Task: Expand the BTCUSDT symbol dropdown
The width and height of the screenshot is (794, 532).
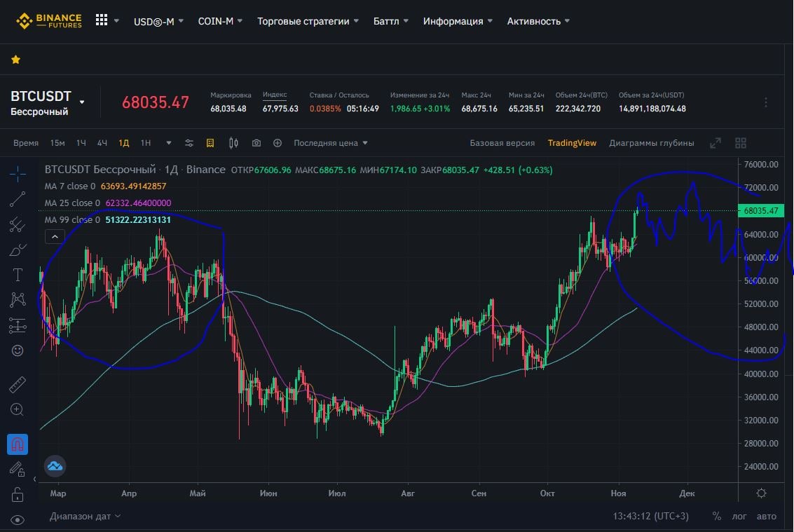Action: (82, 102)
